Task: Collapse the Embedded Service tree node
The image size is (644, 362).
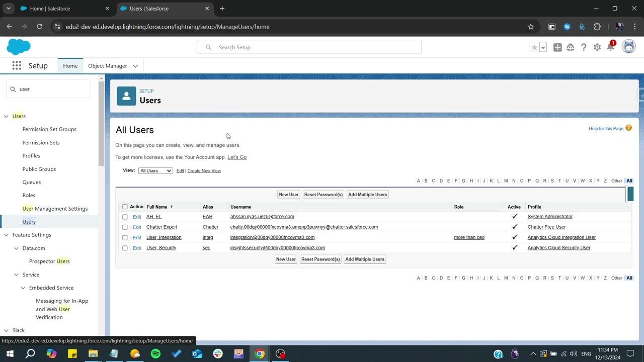Action: click(x=23, y=288)
